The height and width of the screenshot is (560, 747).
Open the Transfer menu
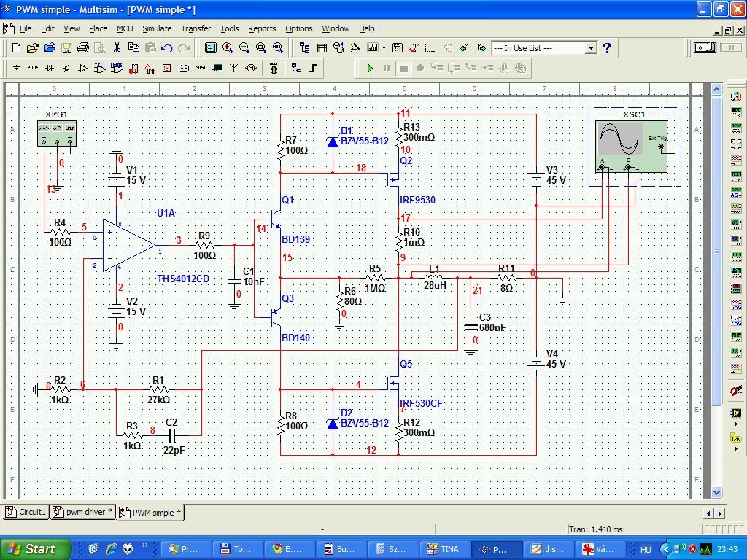[x=196, y=28]
